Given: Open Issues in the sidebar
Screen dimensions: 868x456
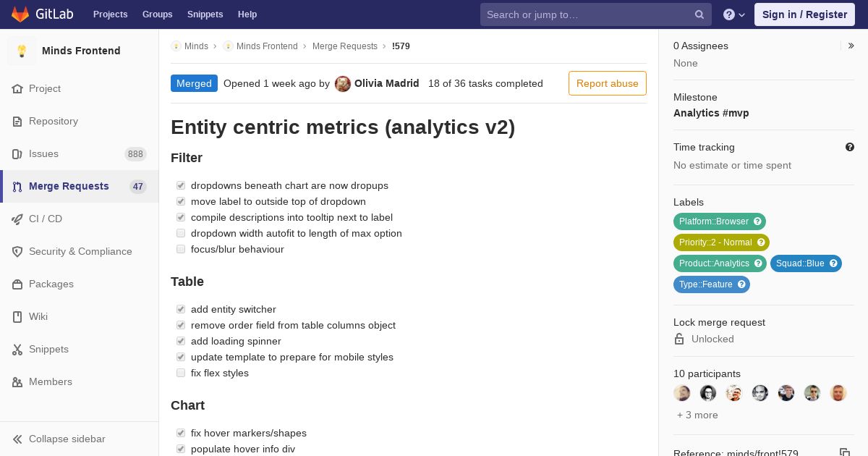Looking at the screenshot, I should (43, 153).
